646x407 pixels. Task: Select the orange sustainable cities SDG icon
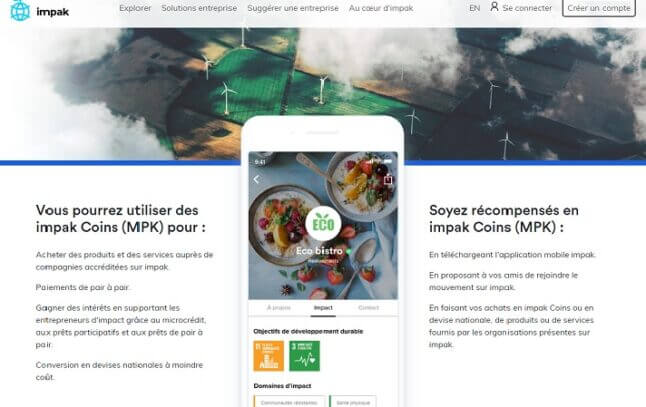[x=268, y=356]
